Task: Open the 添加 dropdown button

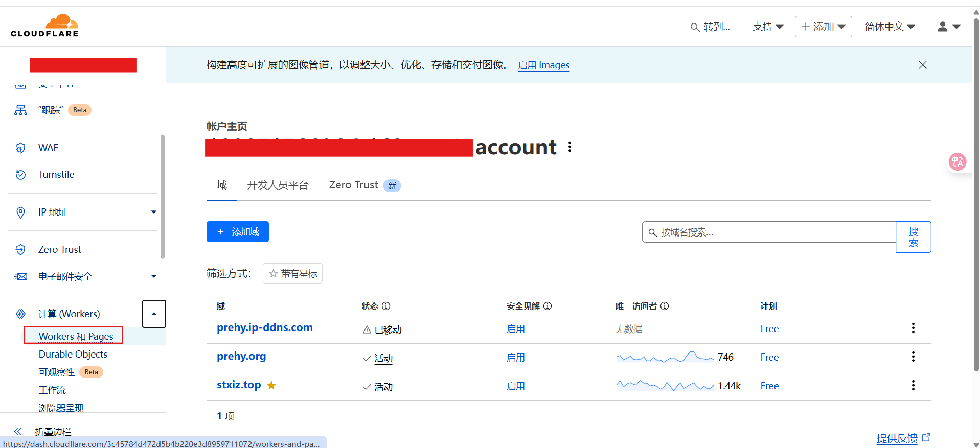Action: click(x=823, y=27)
